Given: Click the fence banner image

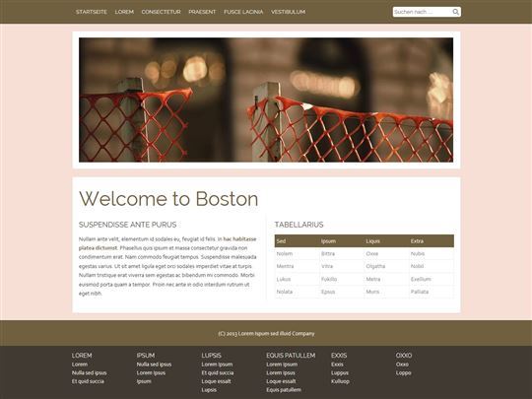Looking at the screenshot, I should [266, 100].
